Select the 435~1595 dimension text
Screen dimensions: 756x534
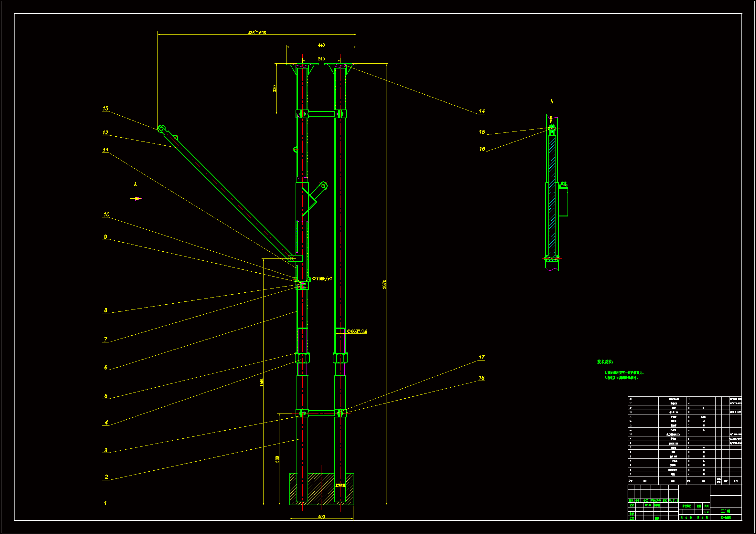coord(257,33)
